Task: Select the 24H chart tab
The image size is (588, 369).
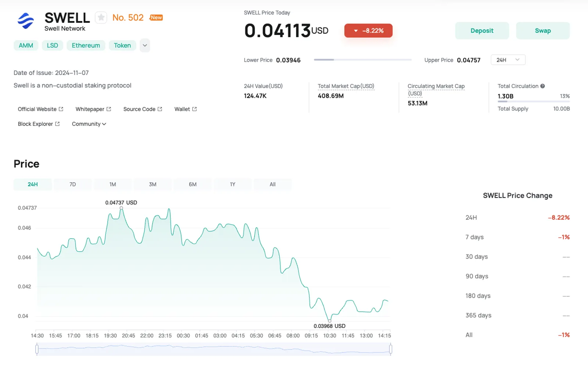Action: [33, 184]
